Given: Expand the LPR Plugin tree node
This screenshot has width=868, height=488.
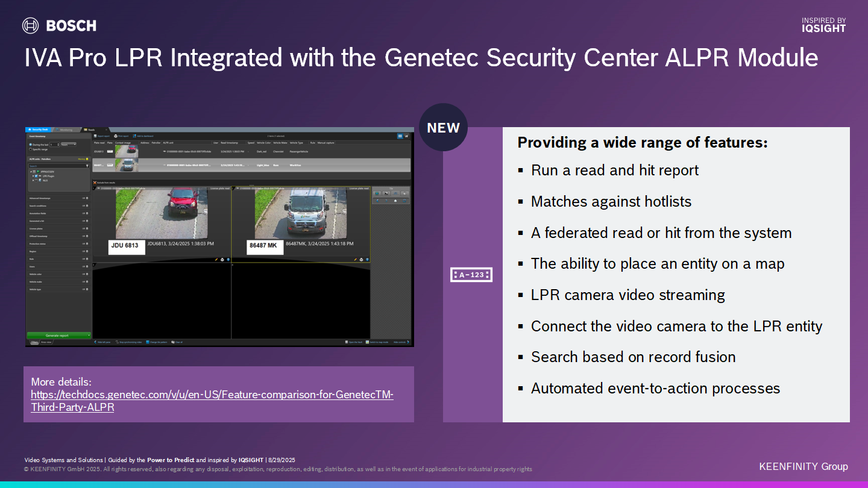Looking at the screenshot, I should pyautogui.click(x=32, y=176).
